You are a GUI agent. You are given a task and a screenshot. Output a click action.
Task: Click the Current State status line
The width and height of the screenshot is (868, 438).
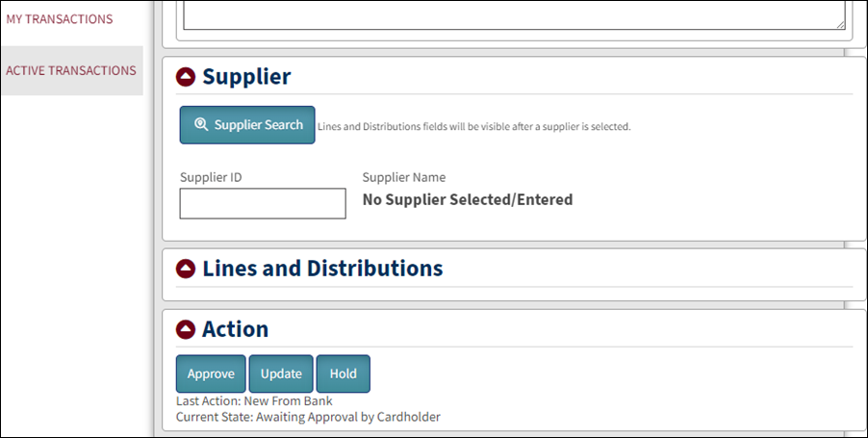click(308, 417)
